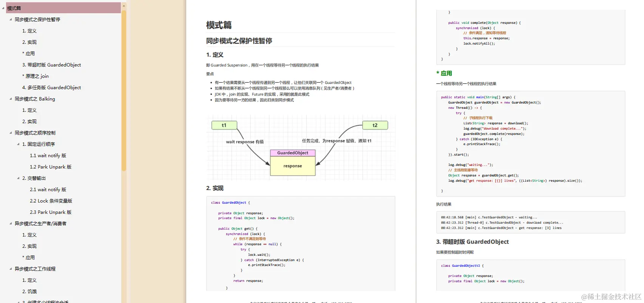Click the 模式篇 title on the page
The image size is (644, 303).
[x=219, y=25]
